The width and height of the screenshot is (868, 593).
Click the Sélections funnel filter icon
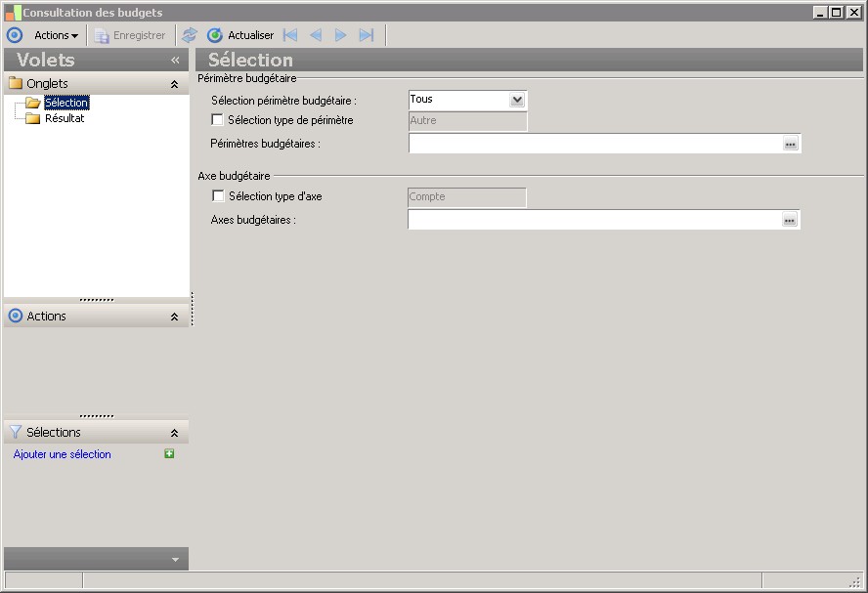pos(16,432)
